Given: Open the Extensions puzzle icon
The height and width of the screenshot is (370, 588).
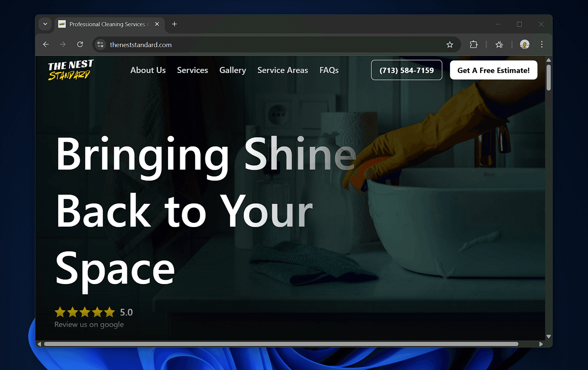Looking at the screenshot, I should pos(473,44).
